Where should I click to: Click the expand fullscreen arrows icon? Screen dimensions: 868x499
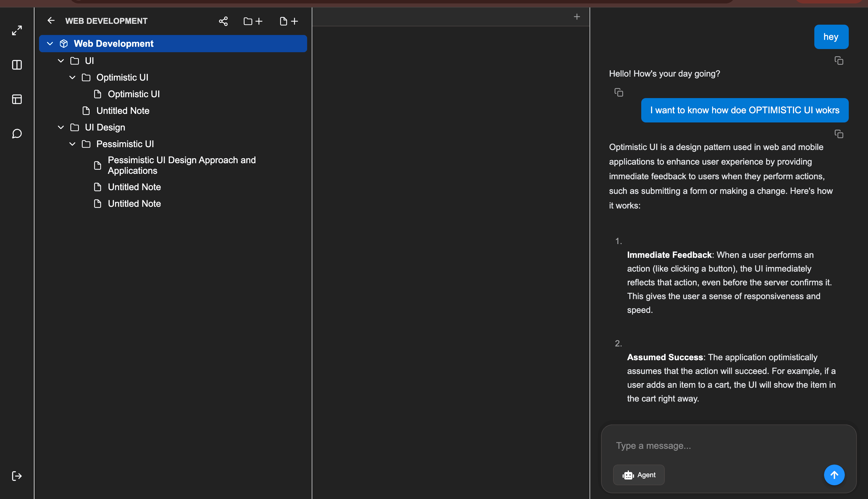(17, 30)
